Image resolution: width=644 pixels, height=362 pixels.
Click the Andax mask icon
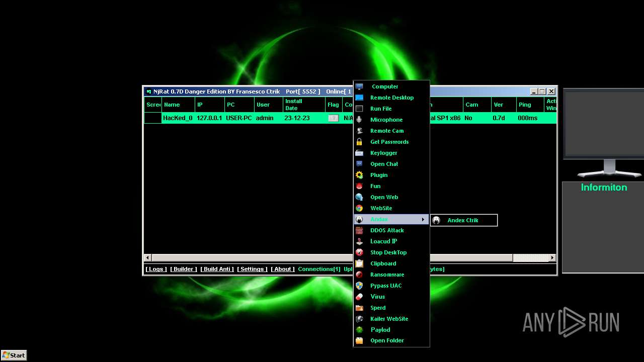pos(359,219)
